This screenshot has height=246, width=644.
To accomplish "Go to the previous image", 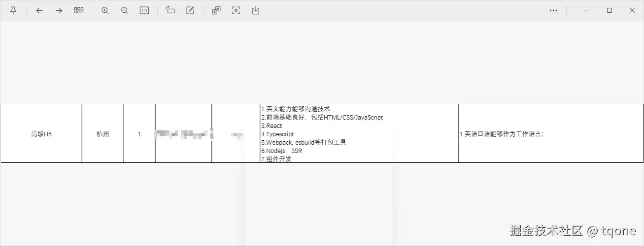I will [39, 10].
